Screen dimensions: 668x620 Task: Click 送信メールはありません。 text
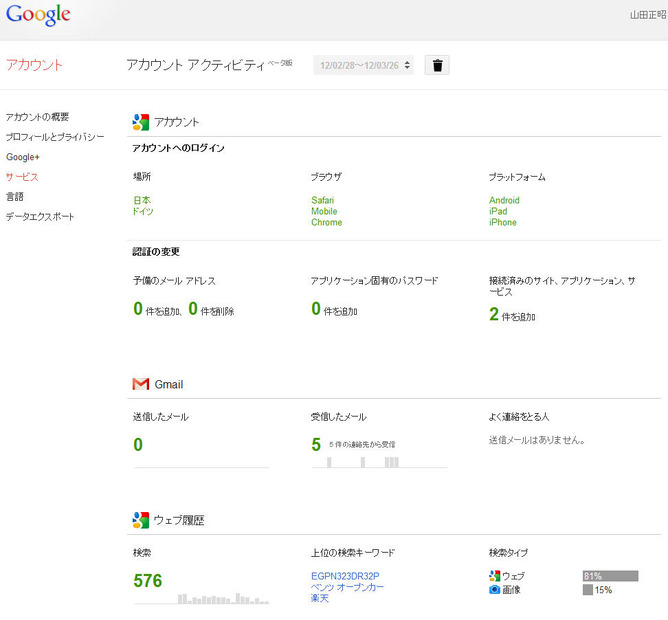(x=536, y=440)
